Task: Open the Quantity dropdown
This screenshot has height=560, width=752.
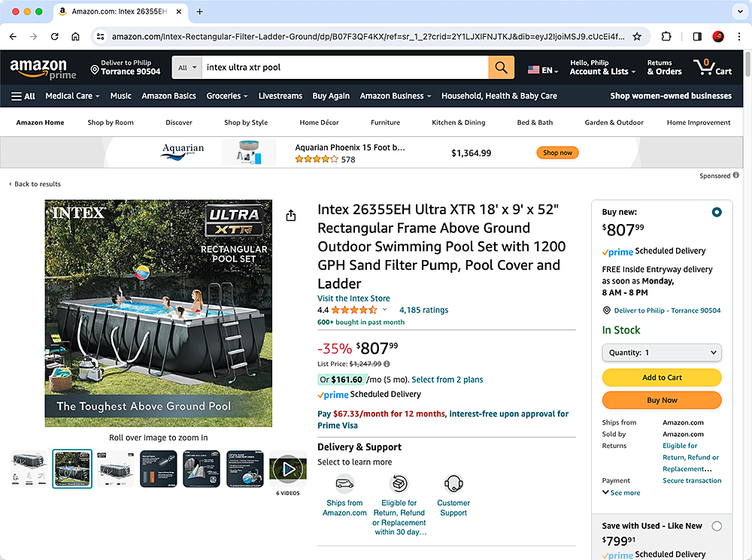Action: [x=661, y=353]
